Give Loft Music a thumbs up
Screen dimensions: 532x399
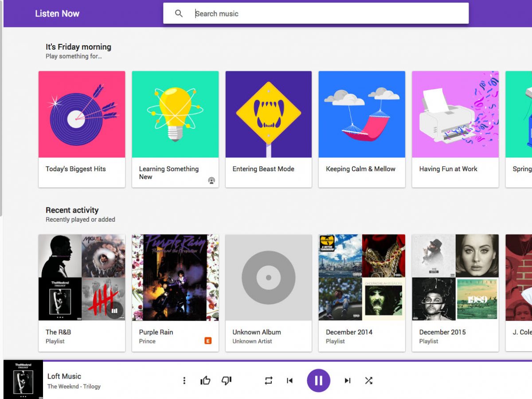[205, 380]
